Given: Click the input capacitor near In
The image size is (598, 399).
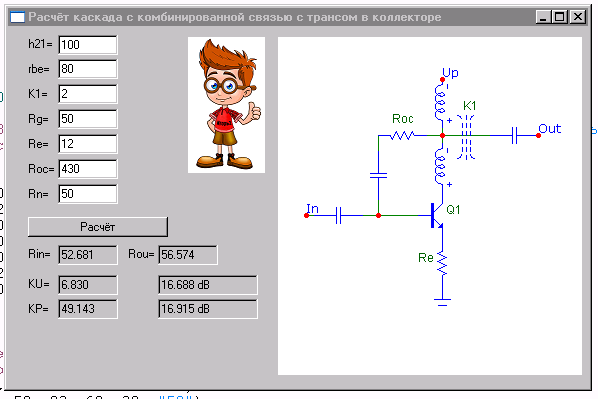Looking at the screenshot, I should click(338, 216).
